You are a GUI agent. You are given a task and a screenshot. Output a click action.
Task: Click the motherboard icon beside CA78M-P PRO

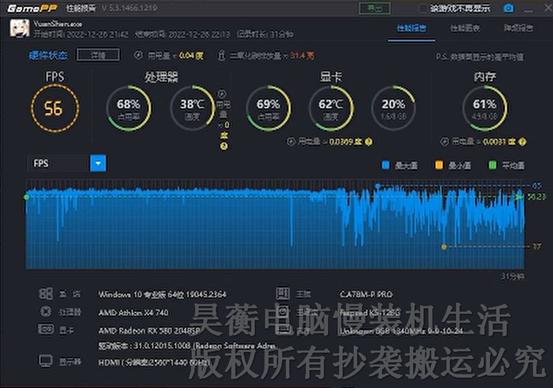point(283,293)
